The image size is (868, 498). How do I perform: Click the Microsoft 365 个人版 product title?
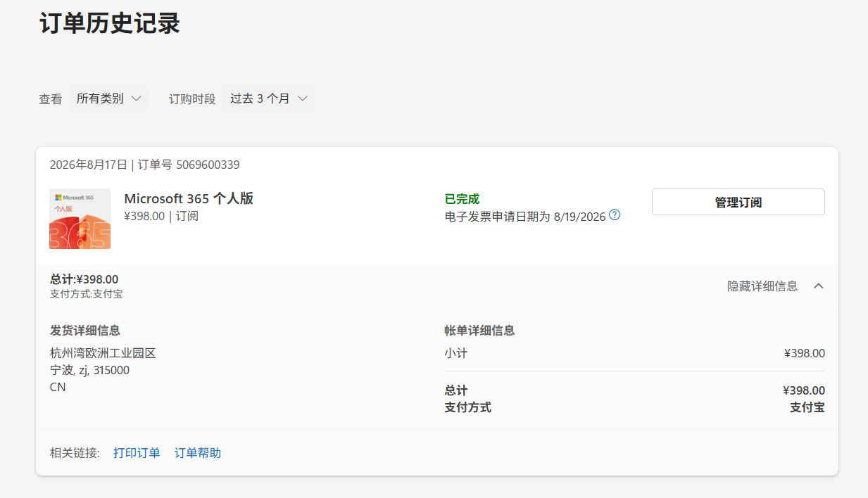189,198
